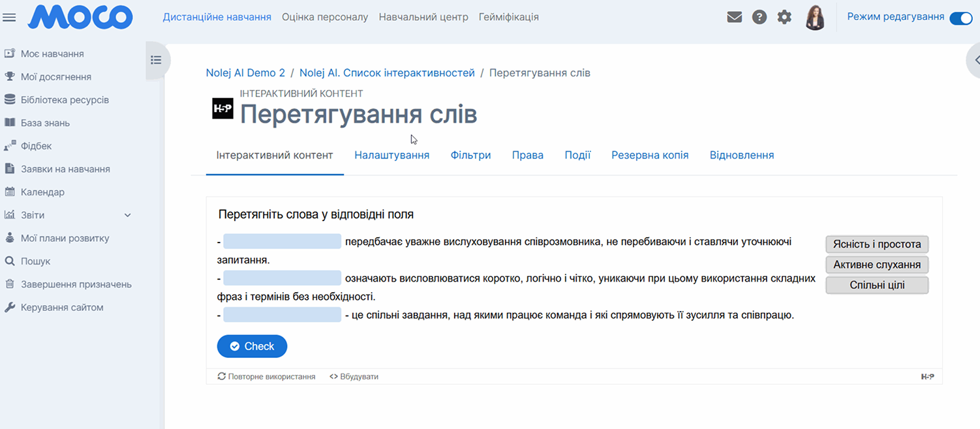Image resolution: width=980 pixels, height=429 pixels.
Task: Select the Активне слухання draggable word
Action: tap(877, 265)
